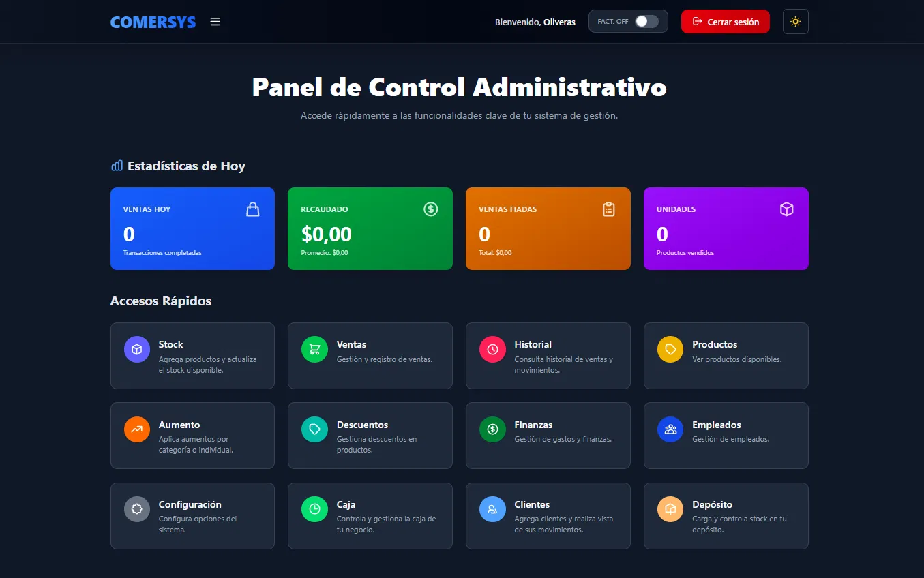Click the bar chart icon beside Estadísticas de Hoy
Screen dimensions: 924x578
[117, 166]
